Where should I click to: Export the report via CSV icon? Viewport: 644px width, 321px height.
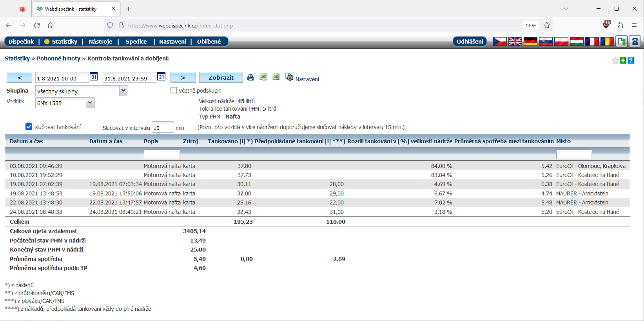263,77
